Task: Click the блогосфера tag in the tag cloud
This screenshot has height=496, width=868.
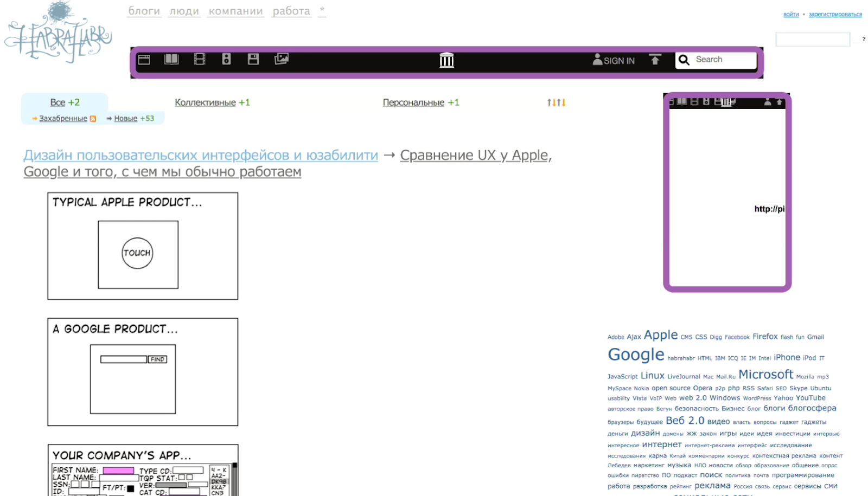Action: [812, 408]
